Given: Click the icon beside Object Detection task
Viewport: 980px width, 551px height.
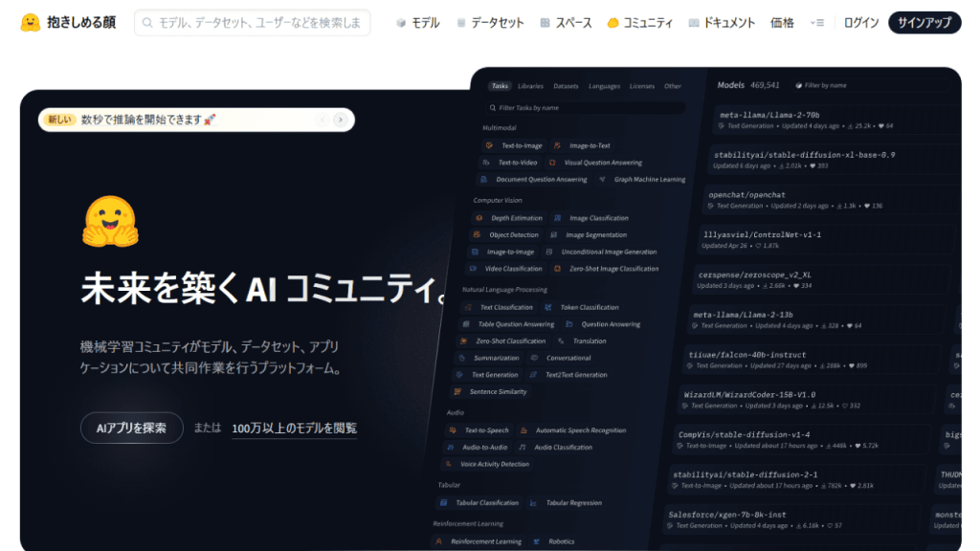Looking at the screenshot, I should click(477, 235).
